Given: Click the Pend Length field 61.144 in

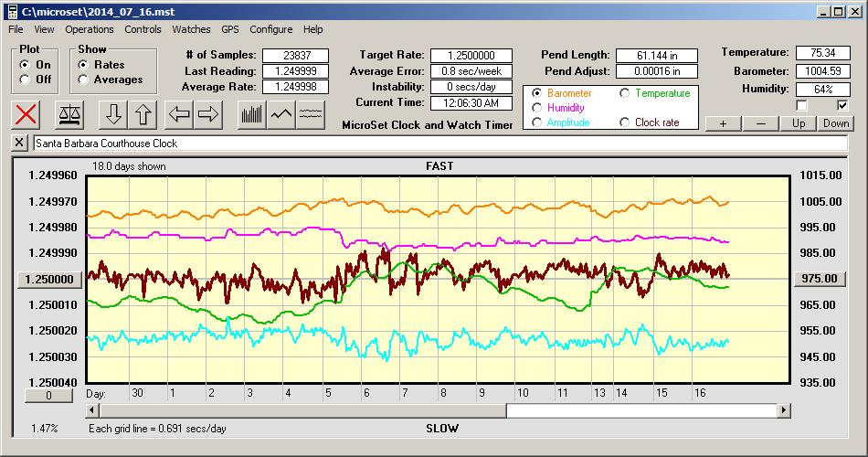Looking at the screenshot, I should [657, 56].
